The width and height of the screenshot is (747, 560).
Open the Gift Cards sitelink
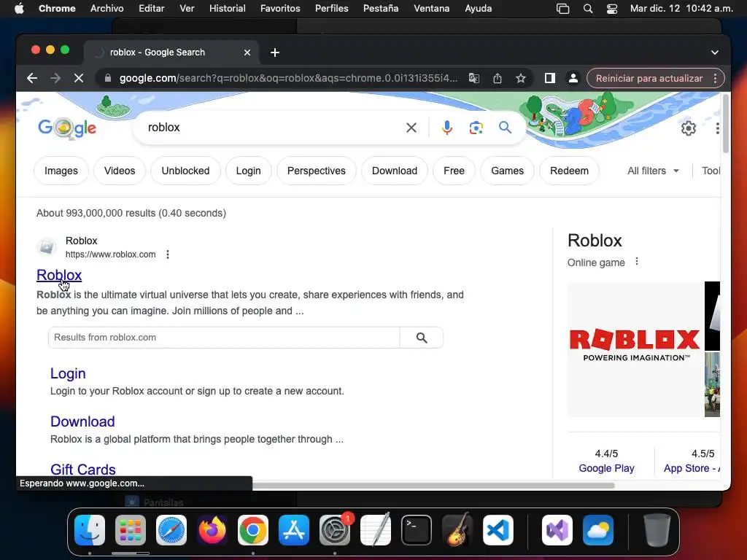tap(83, 470)
